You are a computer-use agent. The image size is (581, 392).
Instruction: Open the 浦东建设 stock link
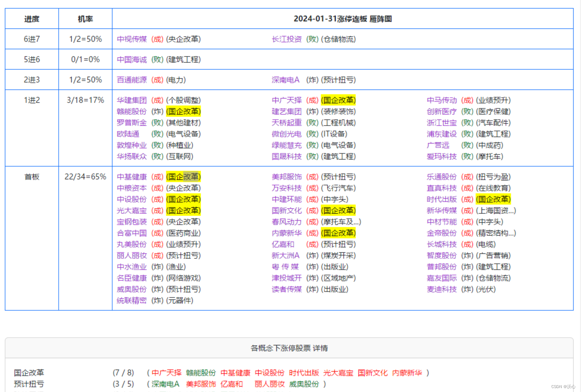tap(442, 134)
